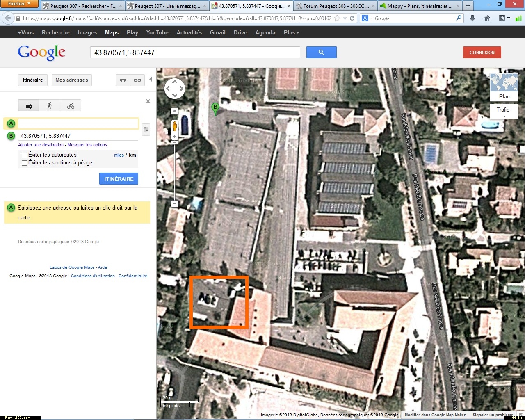Open the Plus menu in Google bar
This screenshot has height=420, width=525.
pos(291,32)
